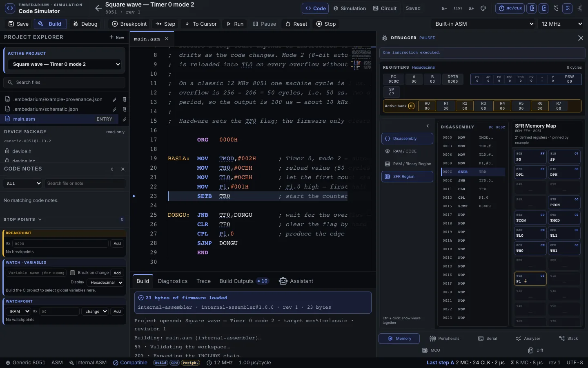Toggle the checklist panel button
Image resolution: width=588 pixels, height=368 pixels.
click(568, 8)
